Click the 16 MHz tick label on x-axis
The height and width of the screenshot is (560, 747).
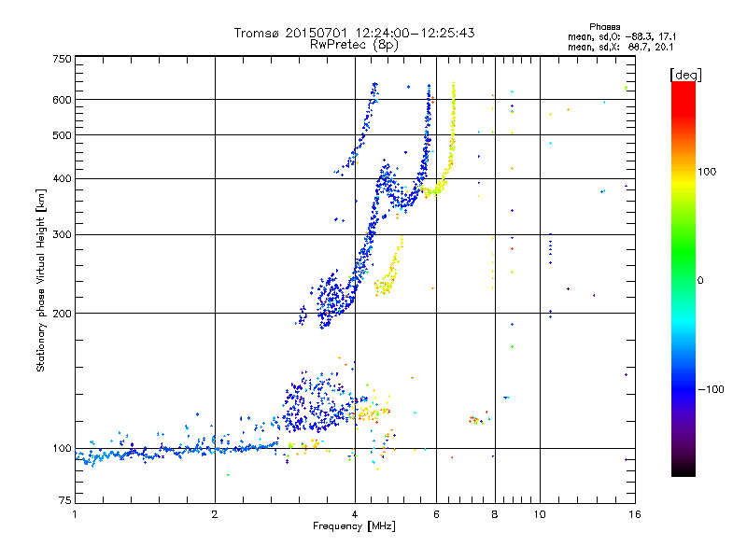[x=635, y=514]
